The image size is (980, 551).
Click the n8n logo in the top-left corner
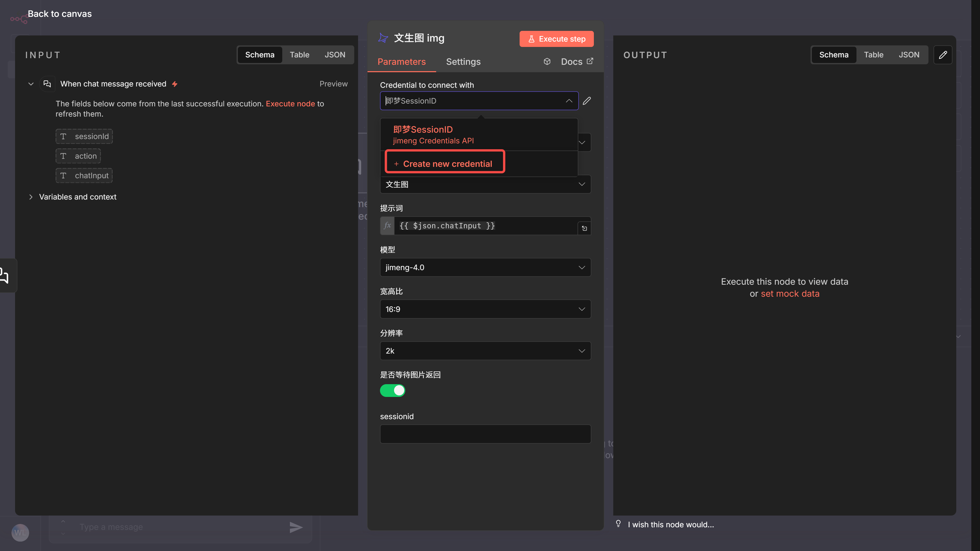(19, 18)
